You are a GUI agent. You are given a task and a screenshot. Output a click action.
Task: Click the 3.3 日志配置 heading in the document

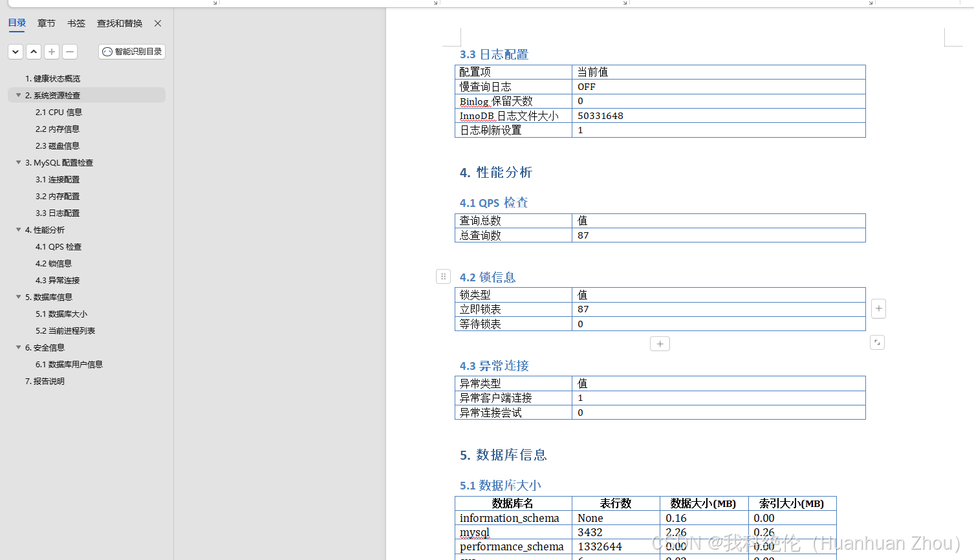[494, 54]
